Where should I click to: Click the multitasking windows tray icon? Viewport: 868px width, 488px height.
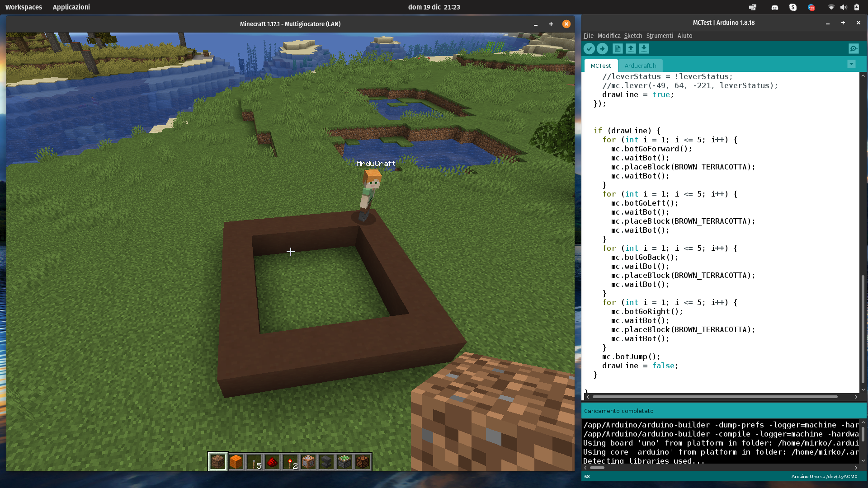753,7
